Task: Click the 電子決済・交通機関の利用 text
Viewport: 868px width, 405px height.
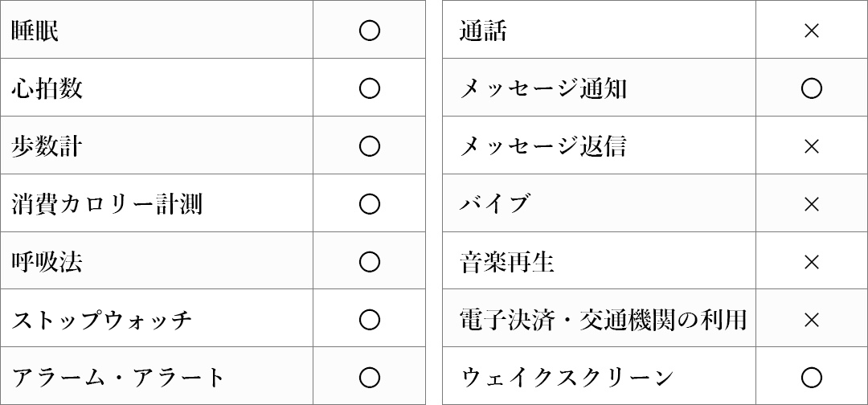Action: point(603,320)
